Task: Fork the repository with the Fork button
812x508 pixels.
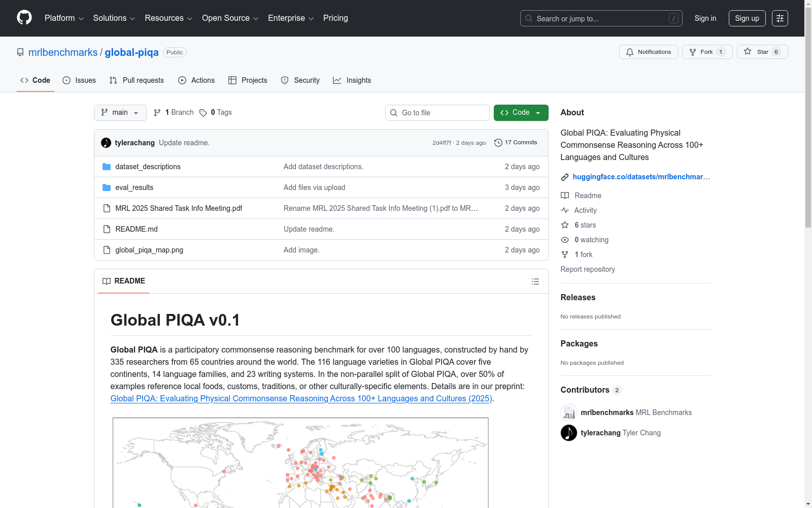Action: (x=707, y=52)
